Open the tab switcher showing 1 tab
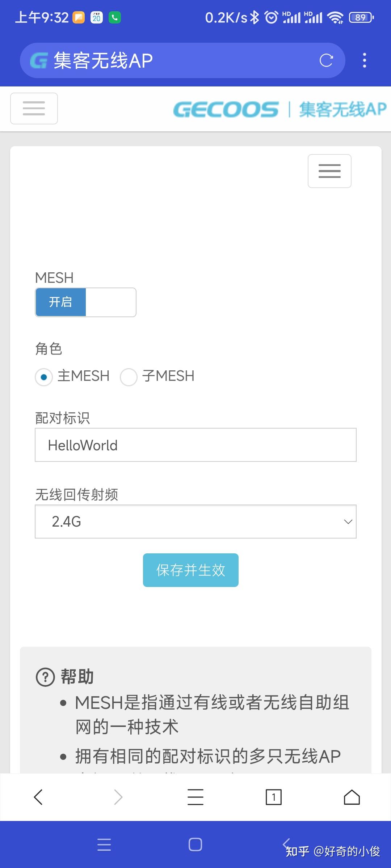Screen dimensions: 391x868 (x=273, y=797)
